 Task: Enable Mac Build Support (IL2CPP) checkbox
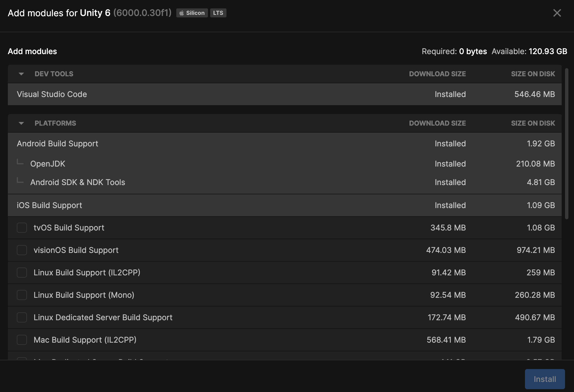pyautogui.click(x=22, y=340)
